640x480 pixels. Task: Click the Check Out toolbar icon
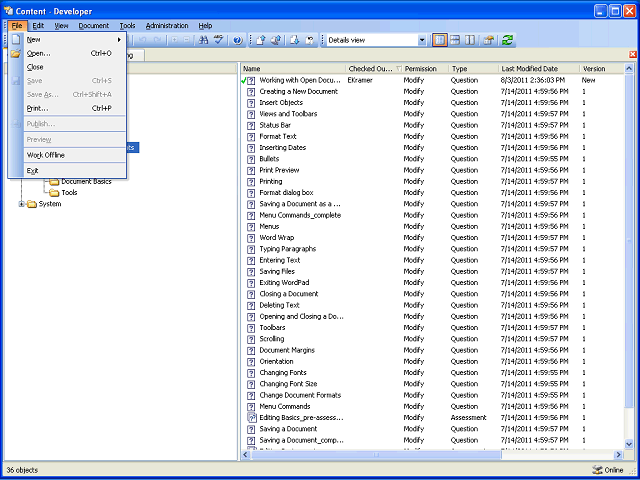point(295,40)
